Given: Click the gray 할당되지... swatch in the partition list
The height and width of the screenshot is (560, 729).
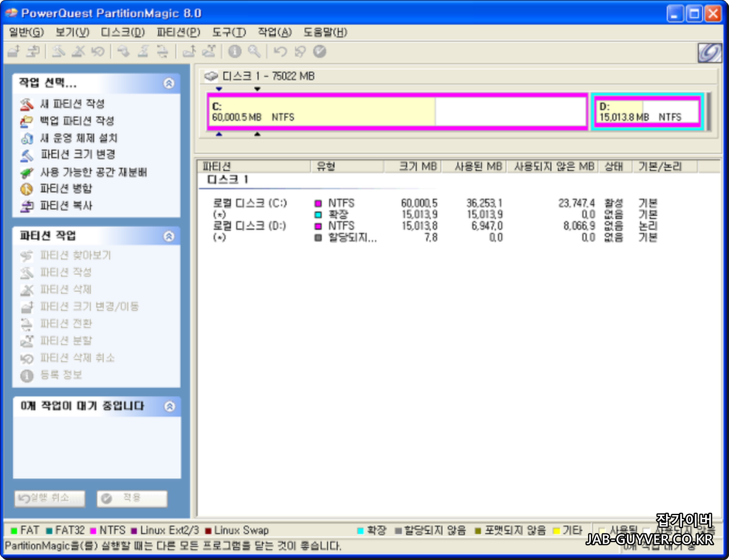Looking at the screenshot, I should pyautogui.click(x=318, y=238).
